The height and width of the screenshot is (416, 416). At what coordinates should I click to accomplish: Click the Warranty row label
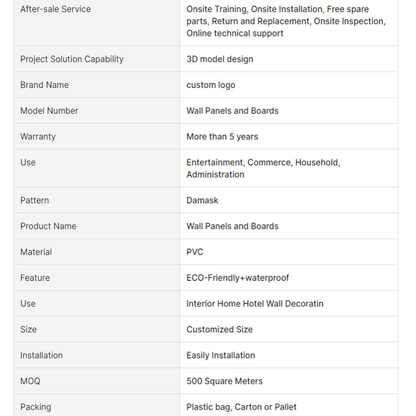click(x=38, y=137)
